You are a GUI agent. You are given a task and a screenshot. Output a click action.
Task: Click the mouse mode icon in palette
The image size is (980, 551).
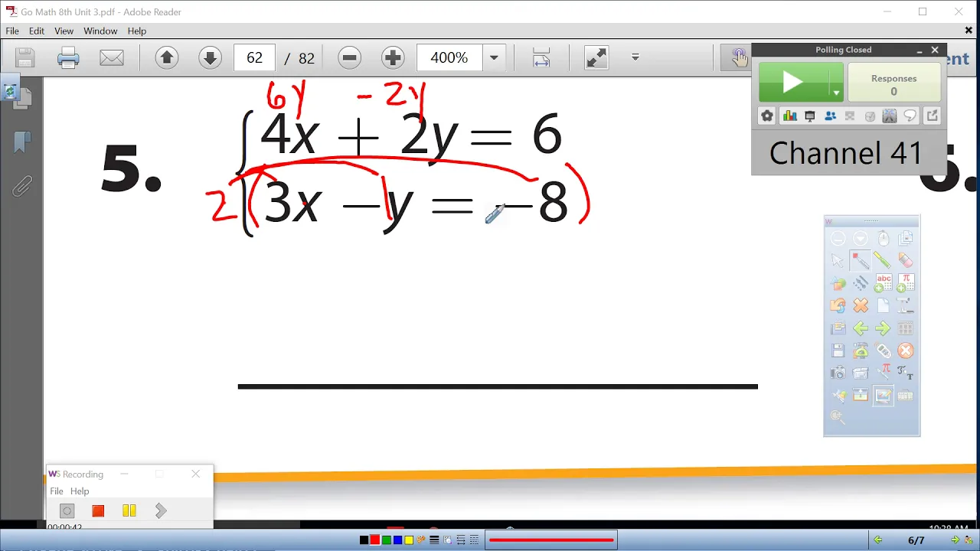883,239
